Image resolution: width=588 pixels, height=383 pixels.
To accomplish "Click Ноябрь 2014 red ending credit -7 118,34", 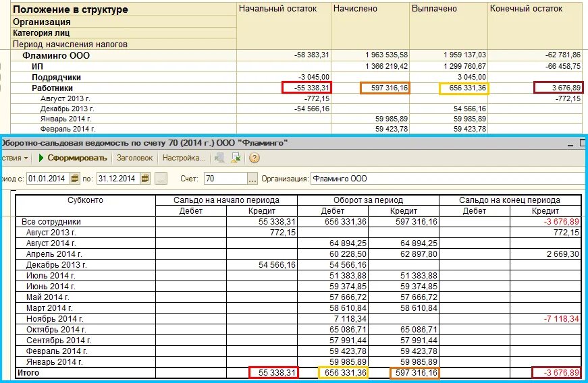I will pos(562,320).
